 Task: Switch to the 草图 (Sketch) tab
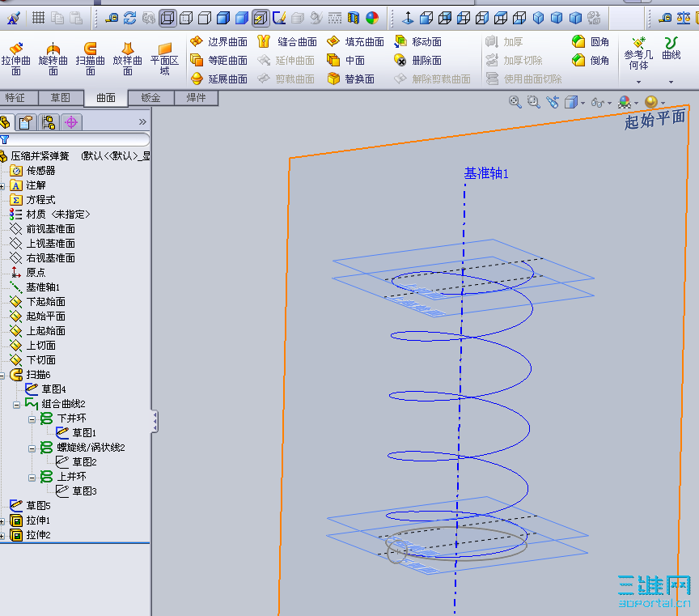[x=61, y=98]
